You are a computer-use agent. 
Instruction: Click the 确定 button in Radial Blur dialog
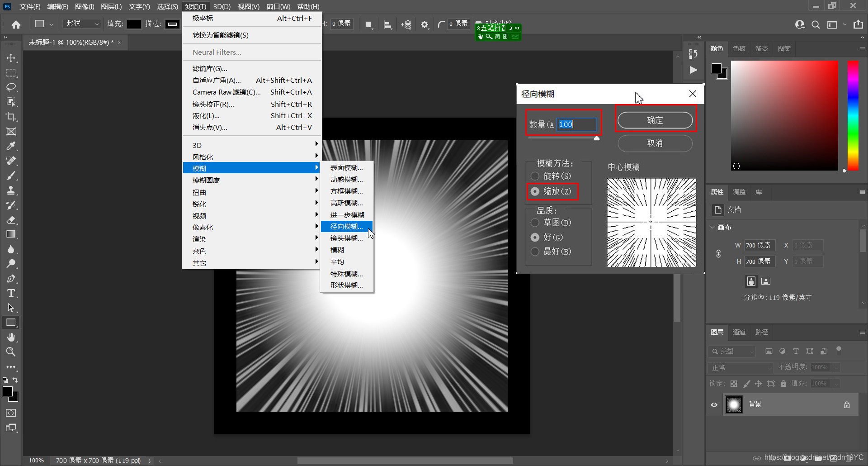(x=655, y=120)
